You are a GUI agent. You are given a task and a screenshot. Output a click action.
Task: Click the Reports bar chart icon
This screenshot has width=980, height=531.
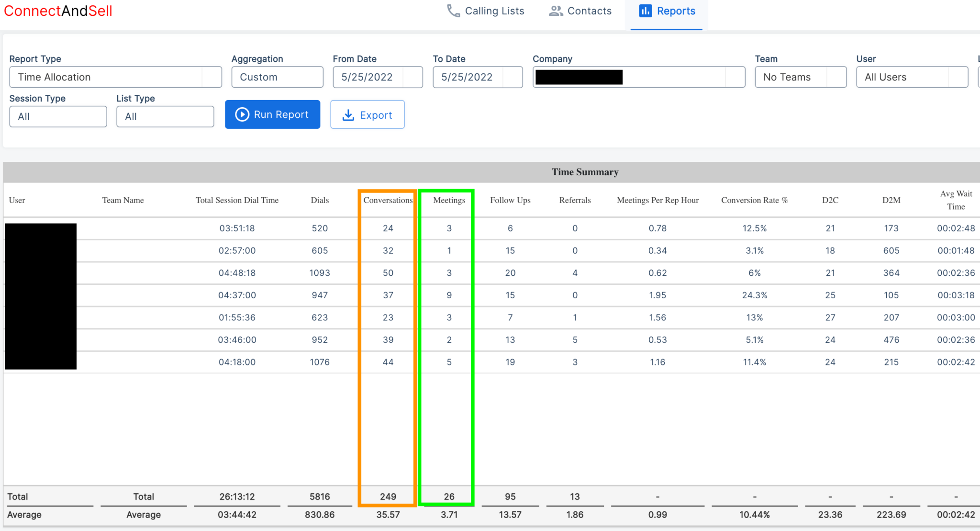(x=645, y=11)
